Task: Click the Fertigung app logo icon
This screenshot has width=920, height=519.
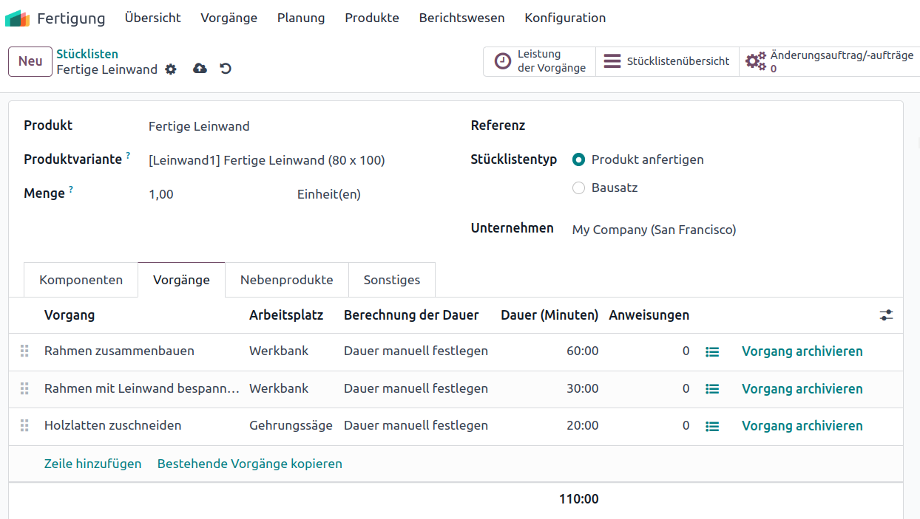Action: [x=17, y=18]
